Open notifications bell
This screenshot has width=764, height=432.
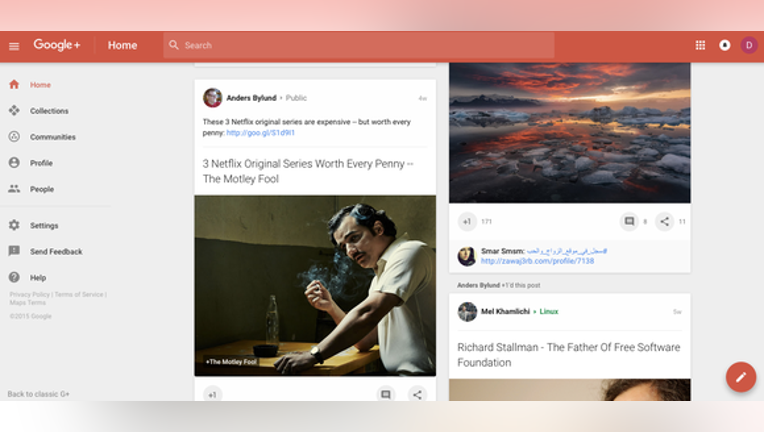point(725,45)
